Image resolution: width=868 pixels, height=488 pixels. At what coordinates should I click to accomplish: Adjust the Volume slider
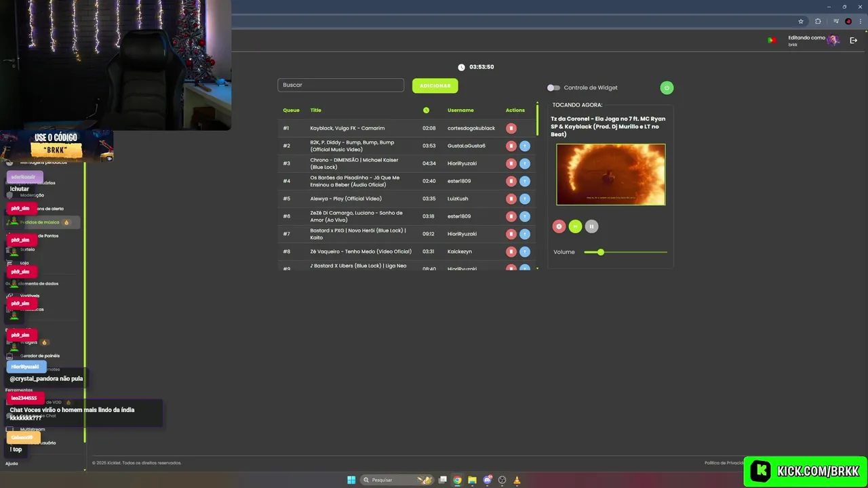(x=626, y=252)
